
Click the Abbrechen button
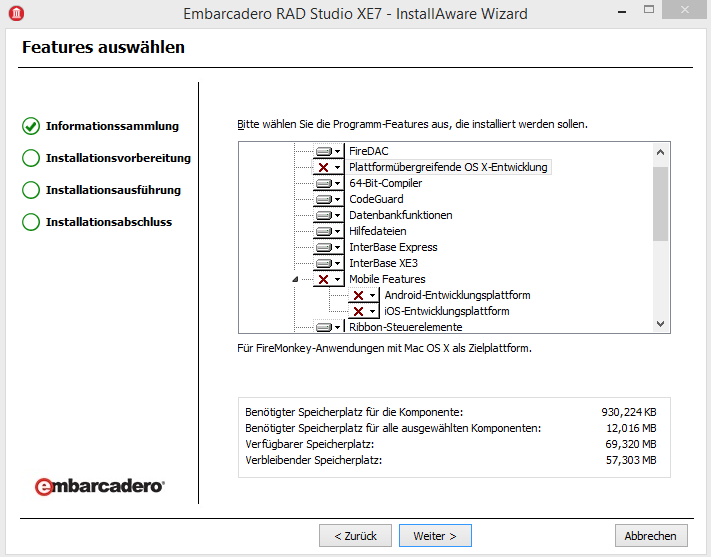[x=651, y=536]
